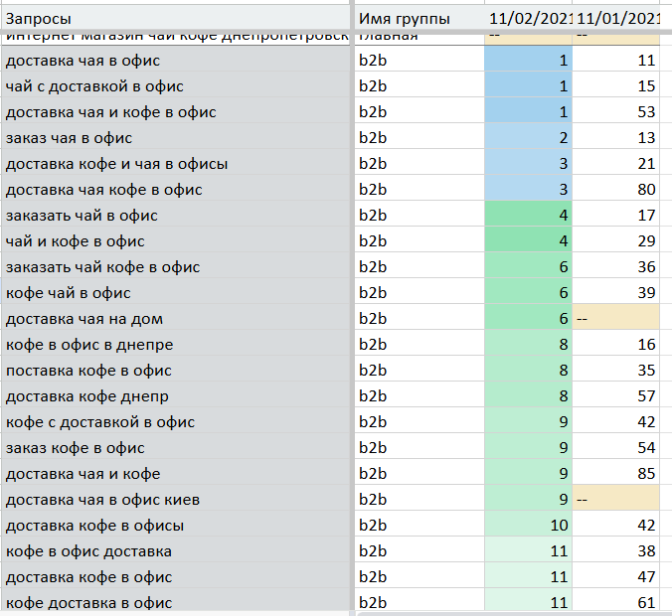Select the cell 'доставка чая в офис'
The width and height of the screenshot is (672, 616).
tap(176, 61)
